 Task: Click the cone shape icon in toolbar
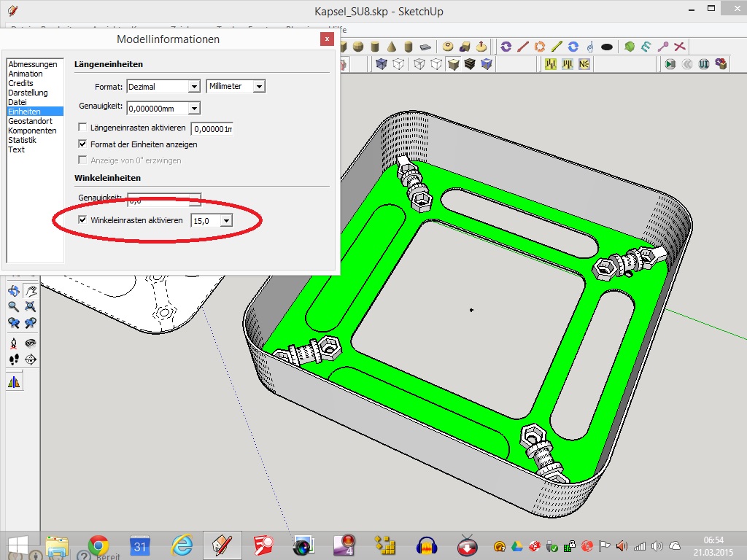(x=392, y=47)
